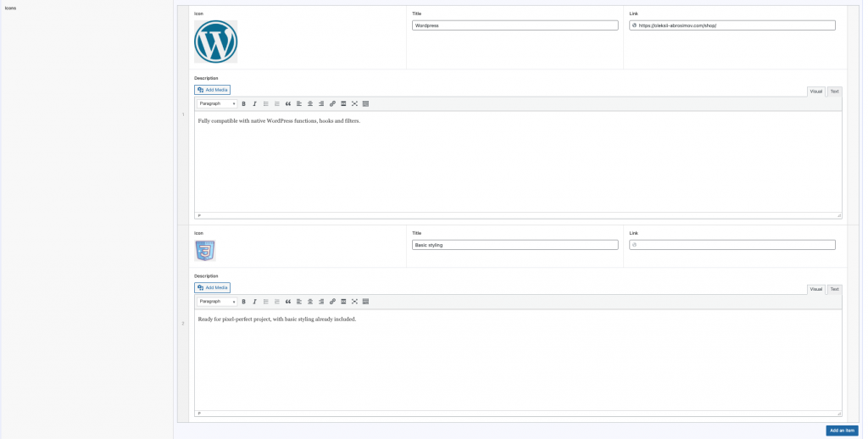Open Paragraph format dropdown in Wordpress item editor
Image resolution: width=868 pixels, height=439 pixels.
(x=217, y=103)
